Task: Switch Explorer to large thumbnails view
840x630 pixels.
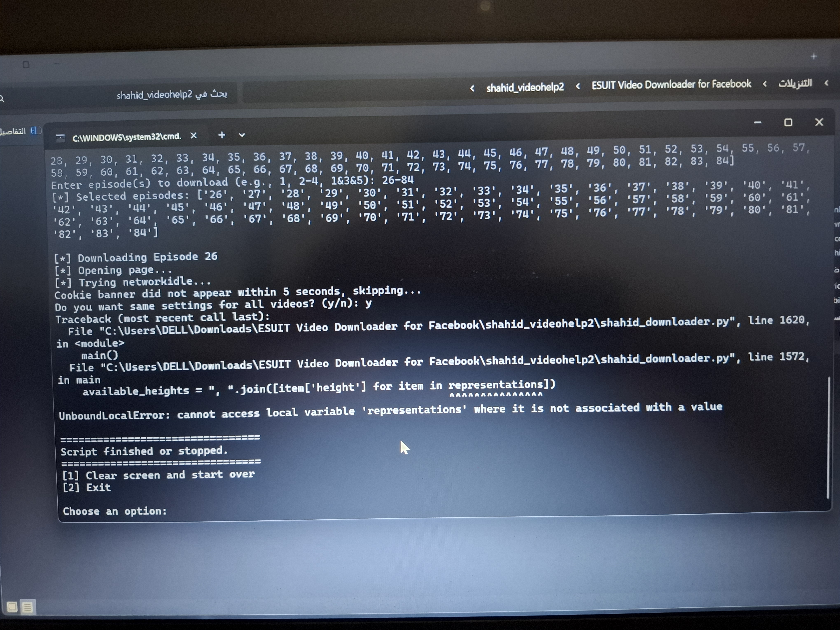Action: pos(13,607)
